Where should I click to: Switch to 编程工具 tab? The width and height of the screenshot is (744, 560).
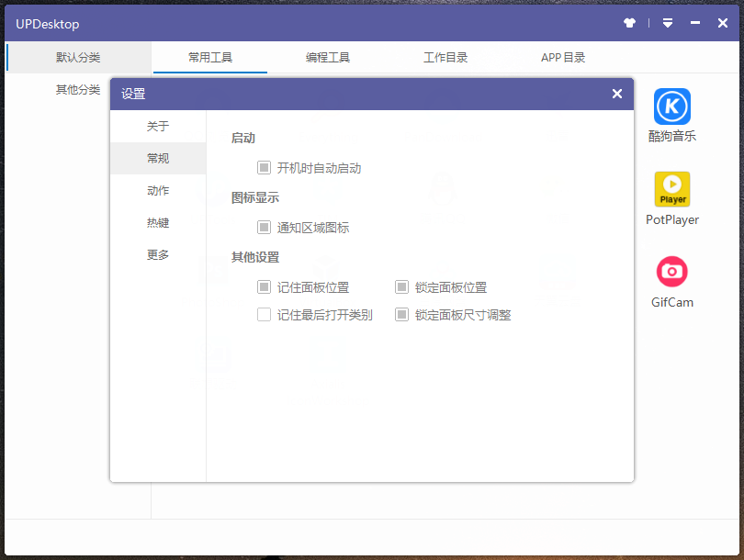pyautogui.click(x=328, y=57)
